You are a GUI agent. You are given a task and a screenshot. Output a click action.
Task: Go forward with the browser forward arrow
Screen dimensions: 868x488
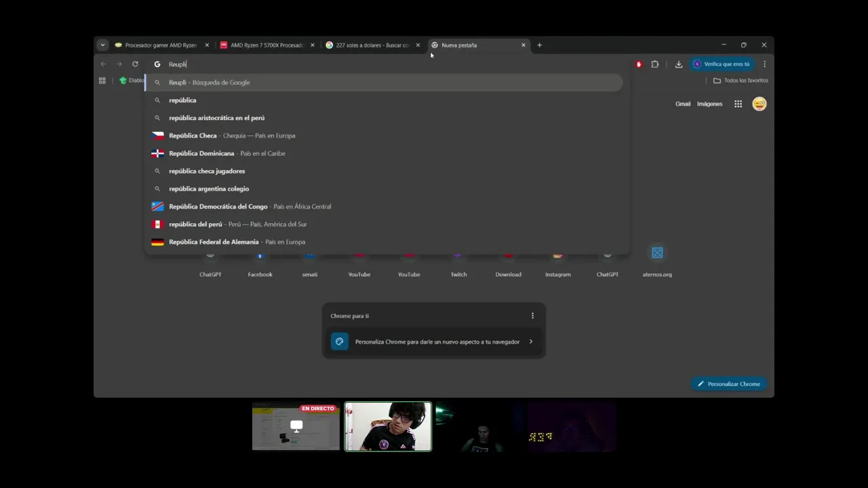pos(119,64)
